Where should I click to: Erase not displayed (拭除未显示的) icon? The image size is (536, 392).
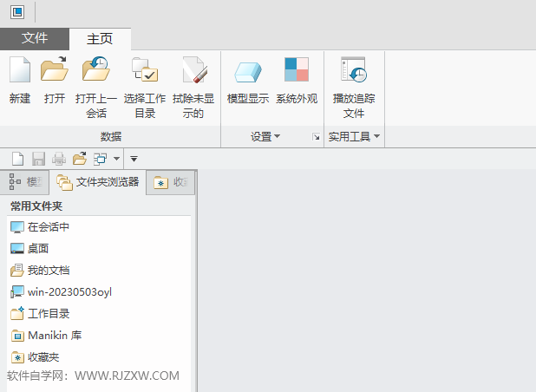pos(193,69)
